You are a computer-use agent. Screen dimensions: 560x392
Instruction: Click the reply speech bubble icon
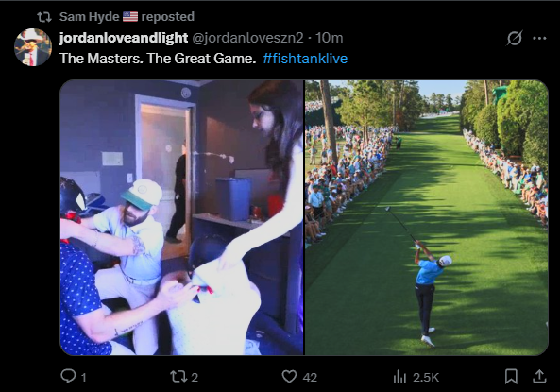(x=68, y=376)
